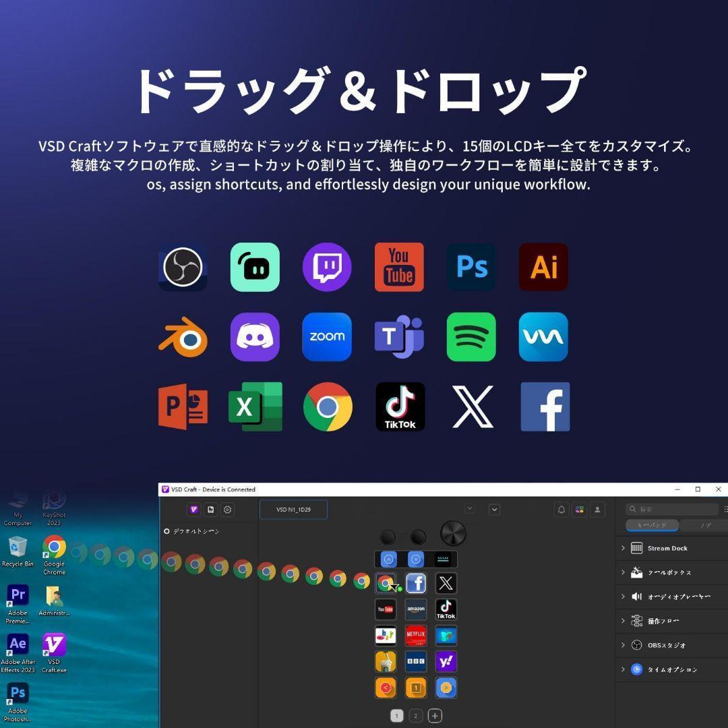This screenshot has height=728, width=728.
Task: Open the Adobe After Effects 2023 shortcut
Action: [x=18, y=653]
